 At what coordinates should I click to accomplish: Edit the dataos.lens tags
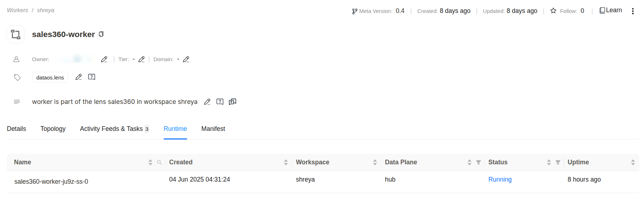tap(79, 77)
